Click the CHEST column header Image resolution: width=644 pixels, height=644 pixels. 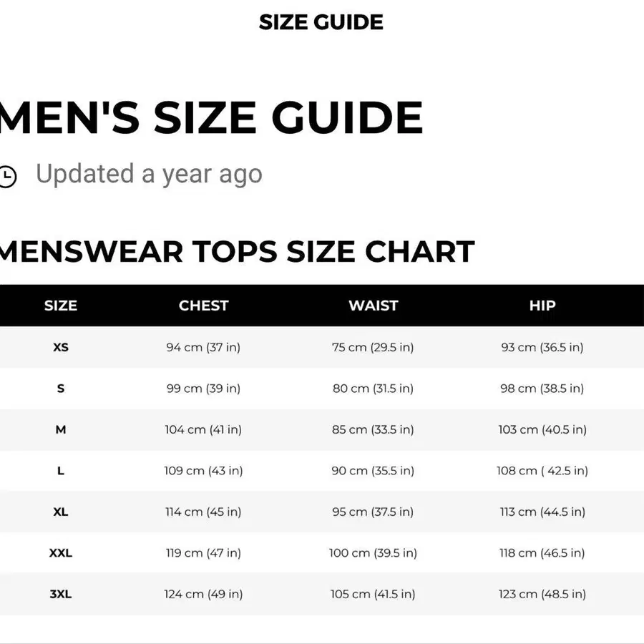tap(204, 306)
